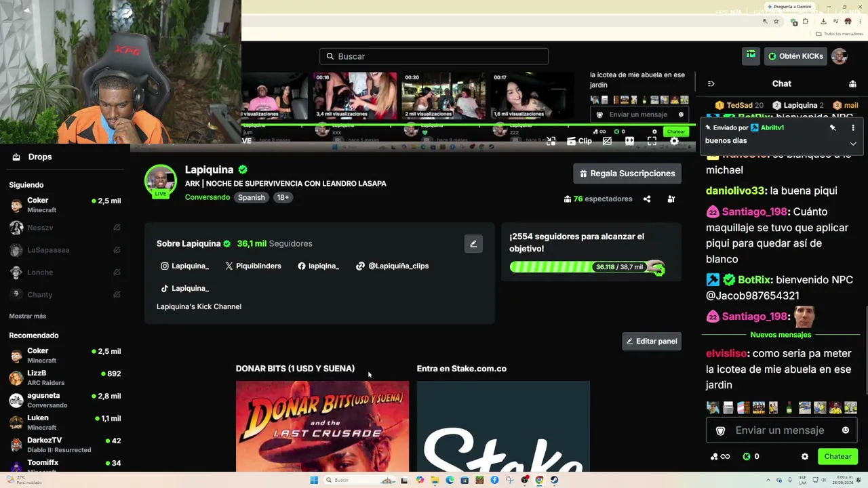This screenshot has width=868, height=488.
Task: Open the pinned message three-dot options
Action: tap(853, 127)
